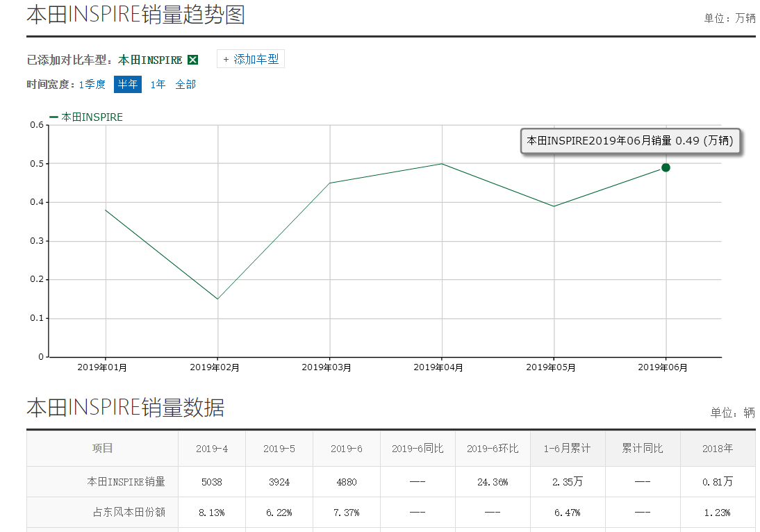This screenshot has height=532, width=760.
Task: Click the 2019-6同比 column header
Action: [x=418, y=449]
